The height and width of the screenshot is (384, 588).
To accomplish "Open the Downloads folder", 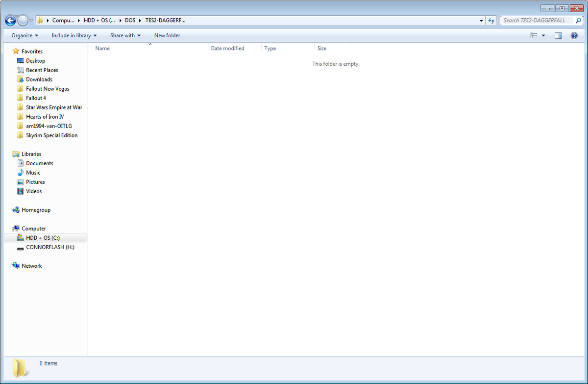I will point(38,79).
